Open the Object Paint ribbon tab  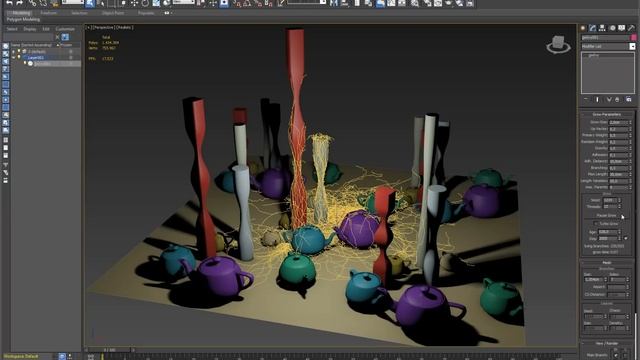[x=113, y=13]
